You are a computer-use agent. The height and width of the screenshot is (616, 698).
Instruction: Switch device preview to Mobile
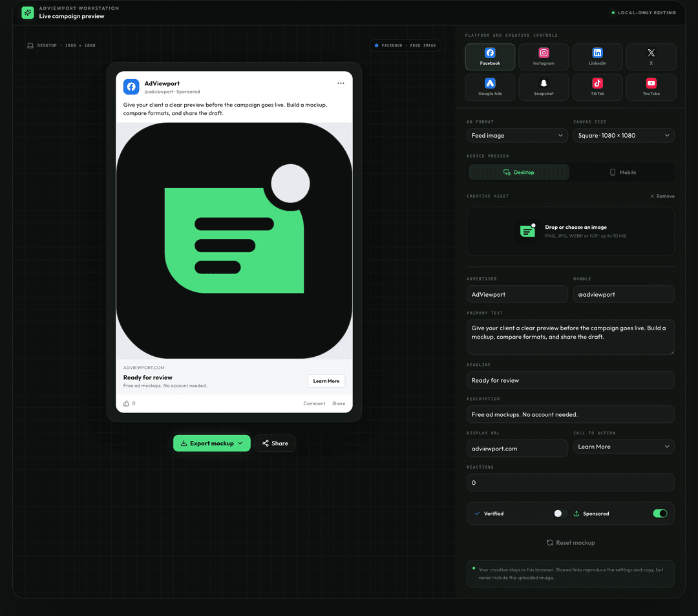(622, 172)
